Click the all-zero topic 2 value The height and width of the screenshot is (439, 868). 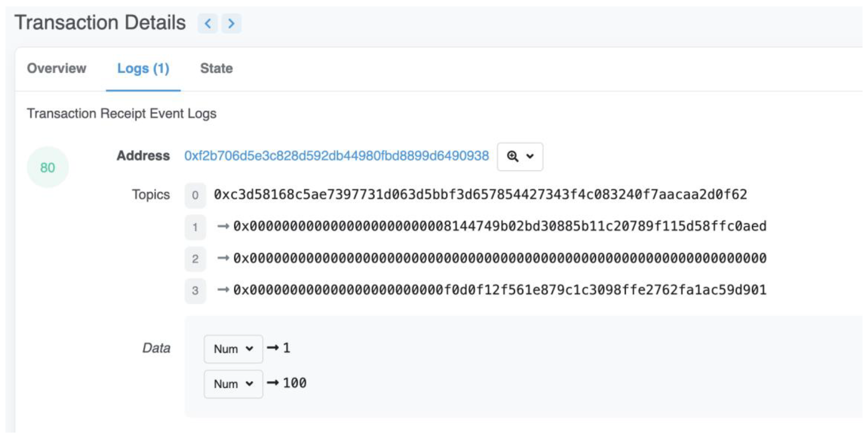tap(499, 258)
